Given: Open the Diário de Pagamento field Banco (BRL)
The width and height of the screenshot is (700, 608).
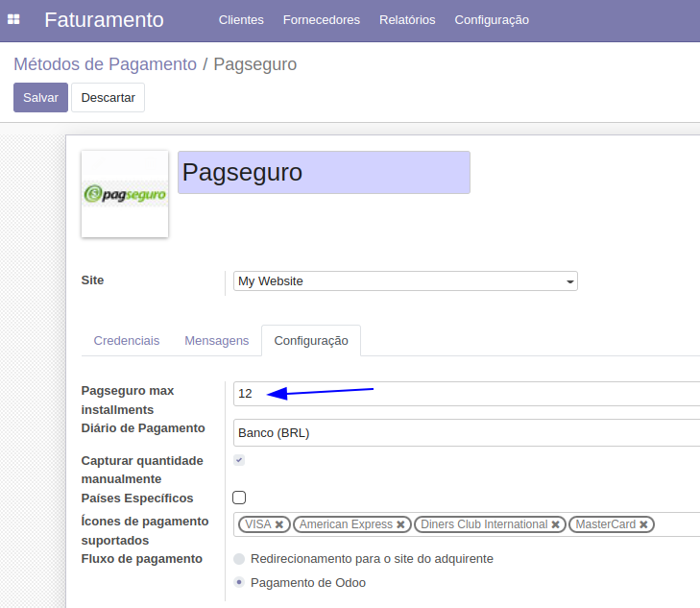Looking at the screenshot, I should pyautogui.click(x=467, y=432).
